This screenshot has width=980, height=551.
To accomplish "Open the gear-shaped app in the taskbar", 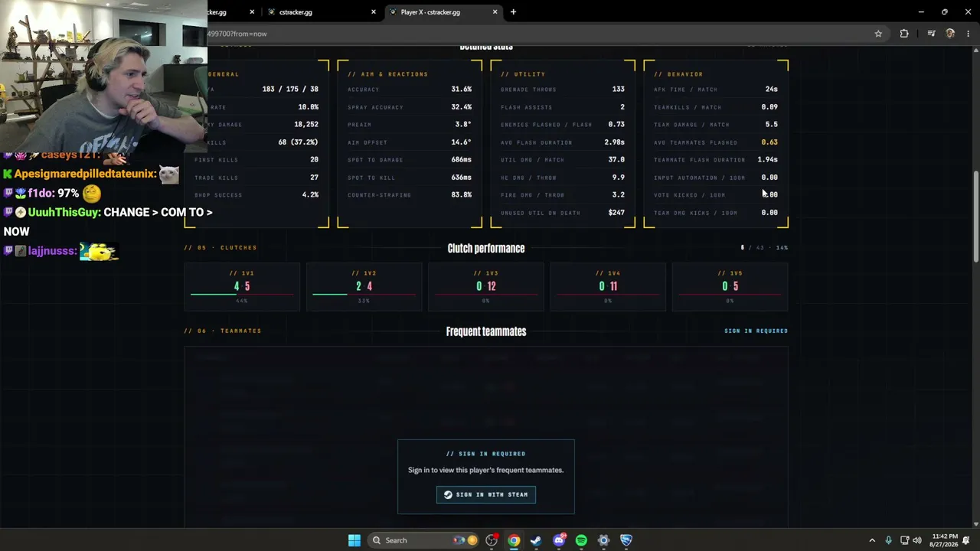I will pos(603,540).
